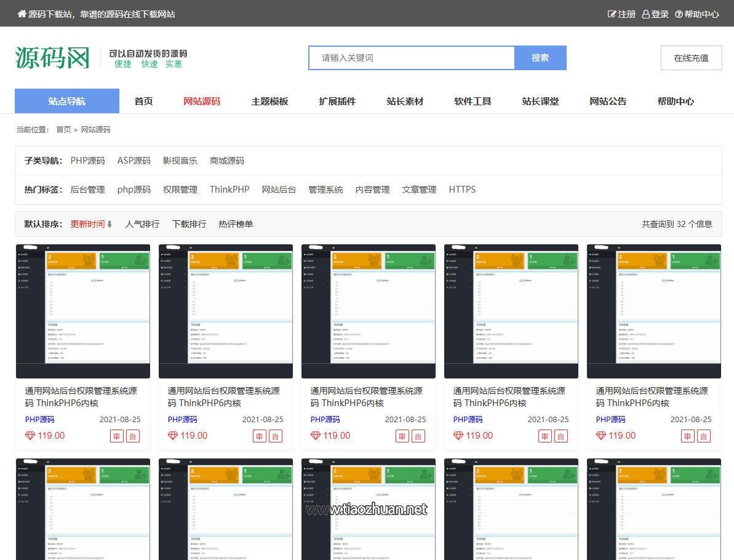
Task: Open the 站点导航 blue navigation tab
Action: click(x=67, y=101)
